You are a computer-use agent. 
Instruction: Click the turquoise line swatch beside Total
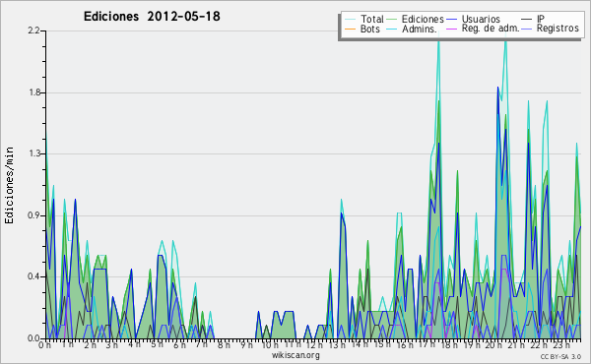click(351, 20)
